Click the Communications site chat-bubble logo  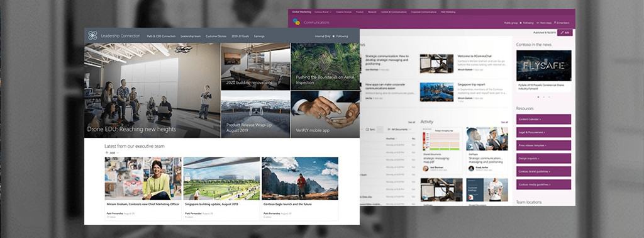tap(297, 22)
